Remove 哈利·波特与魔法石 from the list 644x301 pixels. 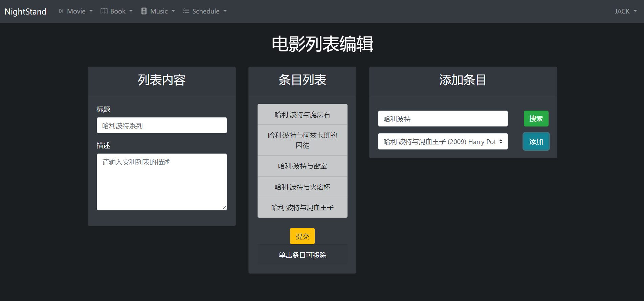[303, 115]
